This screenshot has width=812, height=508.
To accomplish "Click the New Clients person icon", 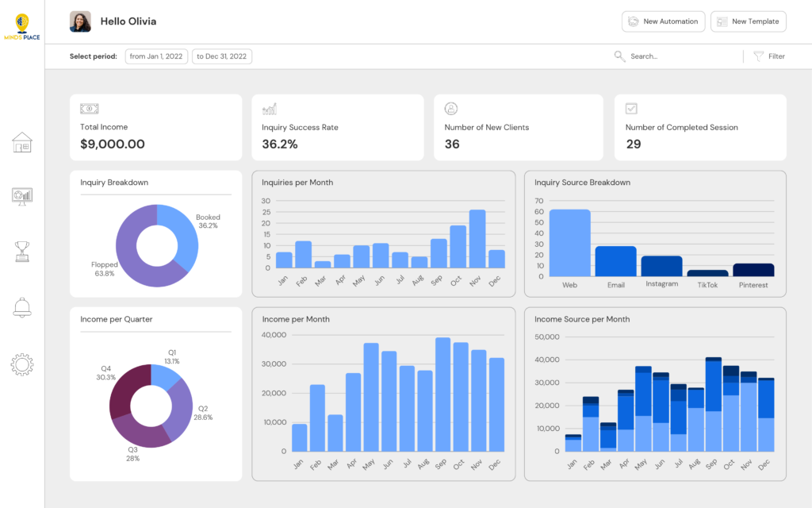I will [451, 109].
